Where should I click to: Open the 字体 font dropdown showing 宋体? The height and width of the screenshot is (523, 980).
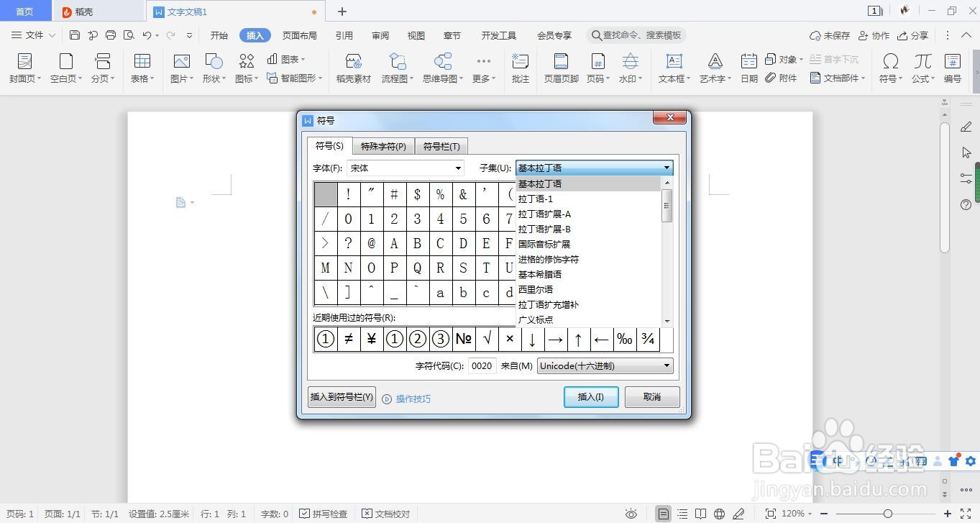458,168
